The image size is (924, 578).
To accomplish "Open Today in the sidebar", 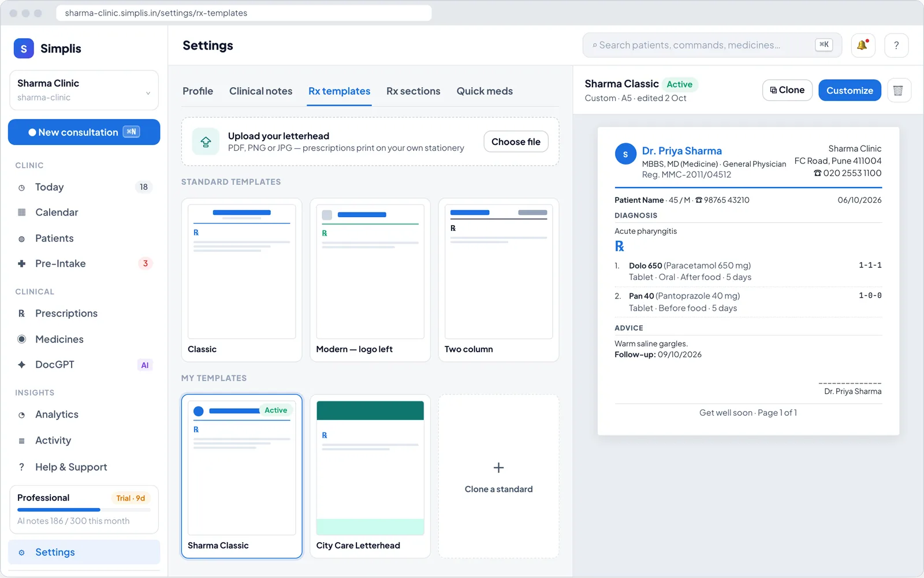I will pos(84,187).
